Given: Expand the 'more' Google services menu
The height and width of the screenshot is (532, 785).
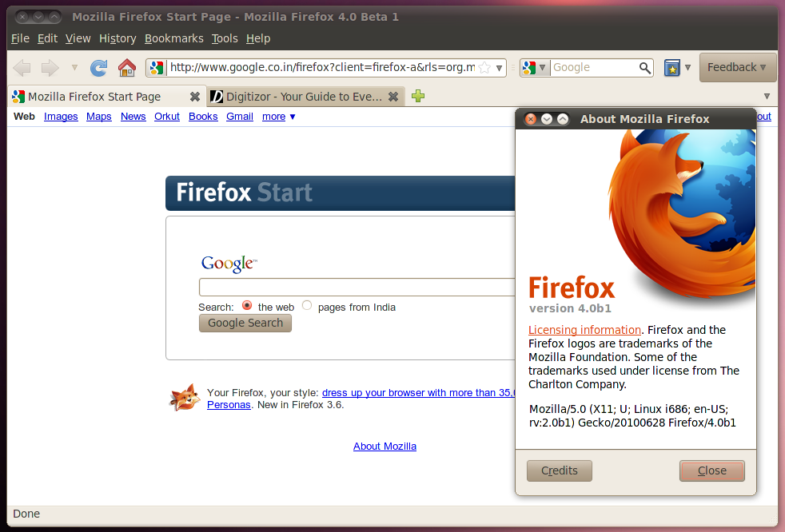Looking at the screenshot, I should tap(279, 117).
